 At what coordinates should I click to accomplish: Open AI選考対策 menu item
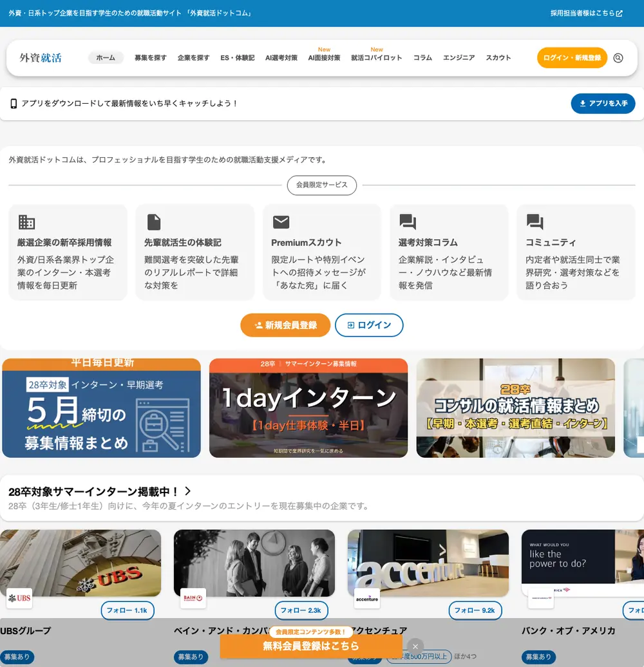click(281, 58)
